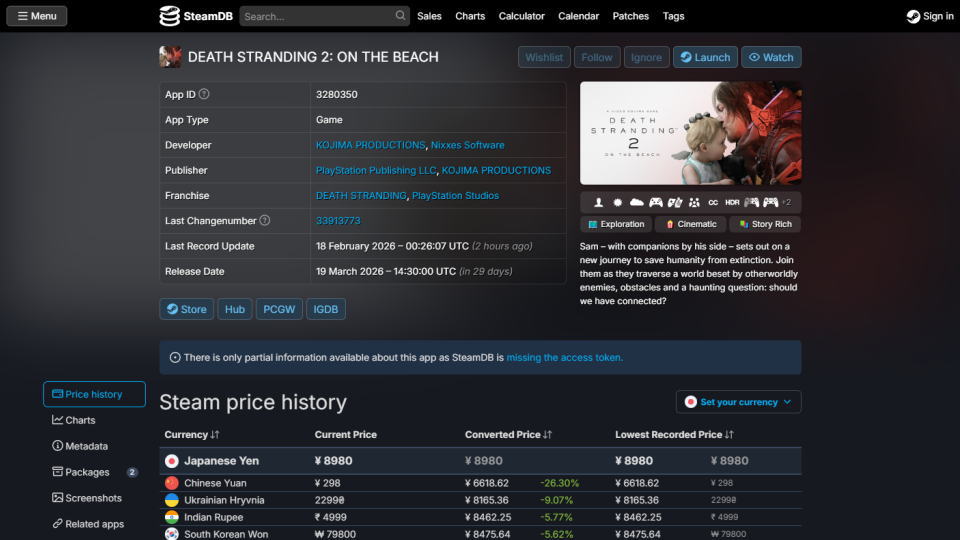The image size is (960, 540).
Task: Click the HDR feature icon
Action: (x=732, y=202)
